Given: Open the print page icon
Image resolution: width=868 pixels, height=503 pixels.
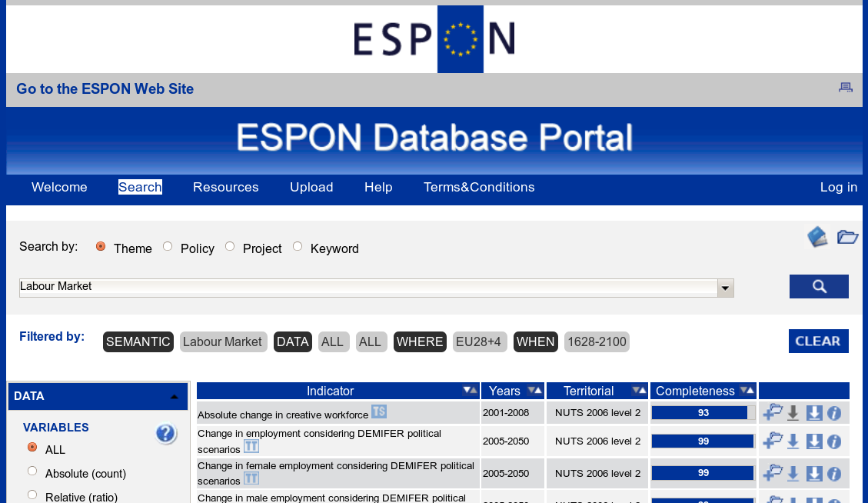Looking at the screenshot, I should pyautogui.click(x=845, y=87).
